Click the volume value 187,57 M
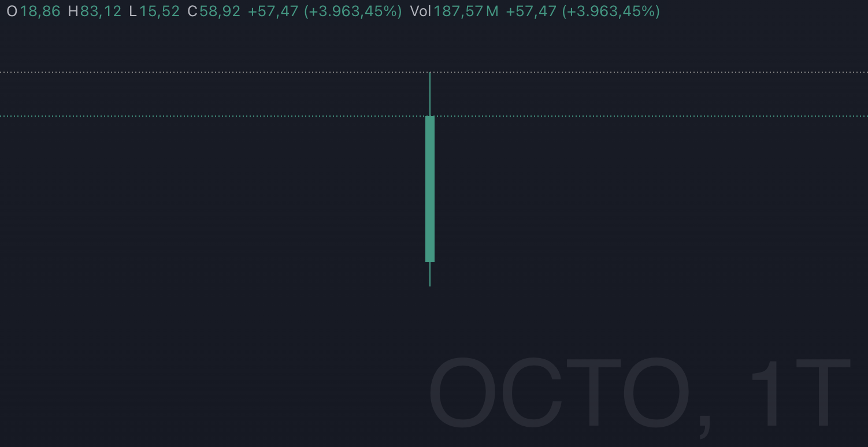The height and width of the screenshot is (447, 868). [x=466, y=11]
